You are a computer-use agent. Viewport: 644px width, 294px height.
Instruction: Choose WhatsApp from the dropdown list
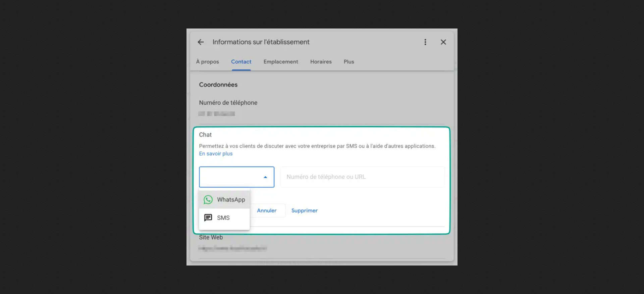tap(231, 200)
